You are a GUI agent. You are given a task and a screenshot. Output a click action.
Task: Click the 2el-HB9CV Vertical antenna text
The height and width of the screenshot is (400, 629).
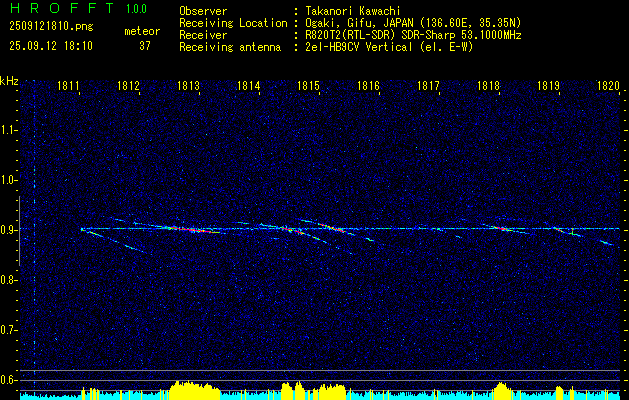pos(389,47)
